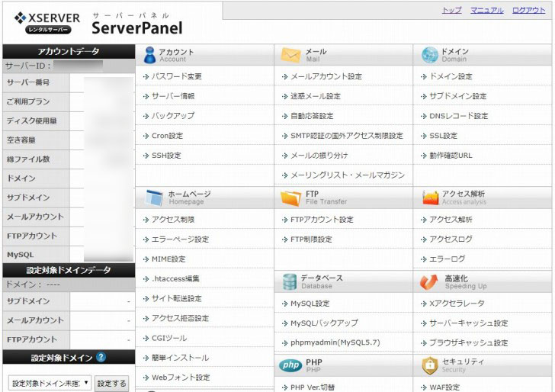Open 迷惑メール設定

[316, 96]
